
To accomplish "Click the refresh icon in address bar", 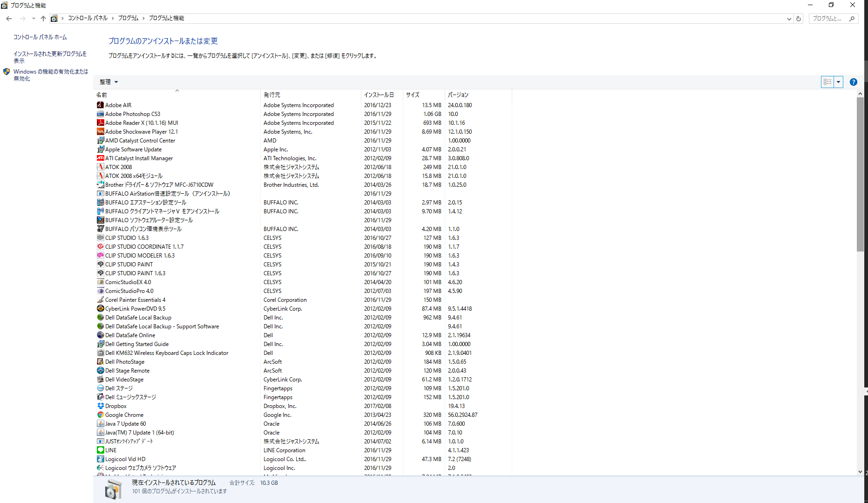I will pyautogui.click(x=799, y=19).
